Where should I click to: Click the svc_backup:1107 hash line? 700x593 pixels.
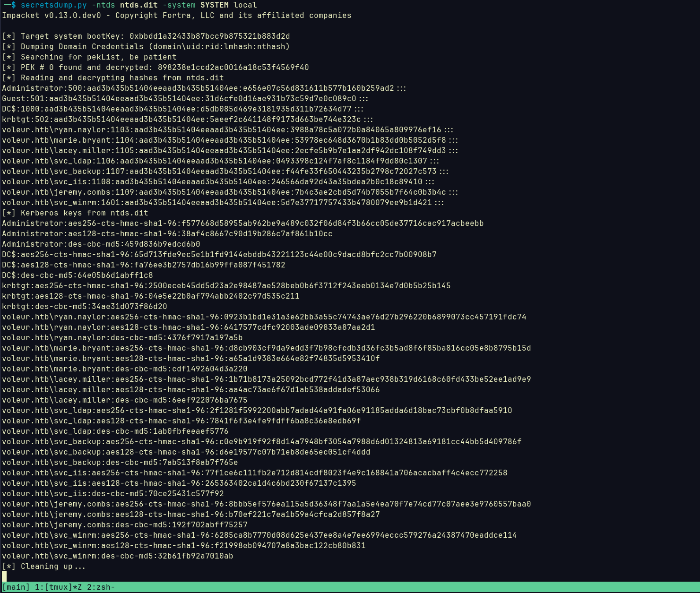click(225, 172)
